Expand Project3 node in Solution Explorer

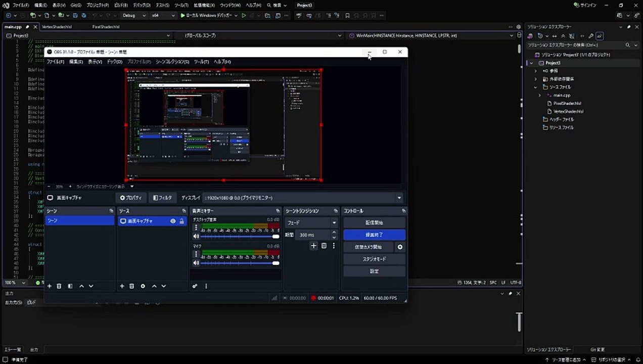[531, 63]
